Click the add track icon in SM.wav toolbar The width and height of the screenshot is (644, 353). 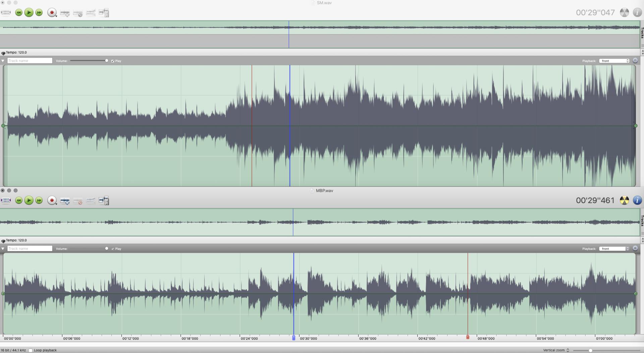[65, 13]
